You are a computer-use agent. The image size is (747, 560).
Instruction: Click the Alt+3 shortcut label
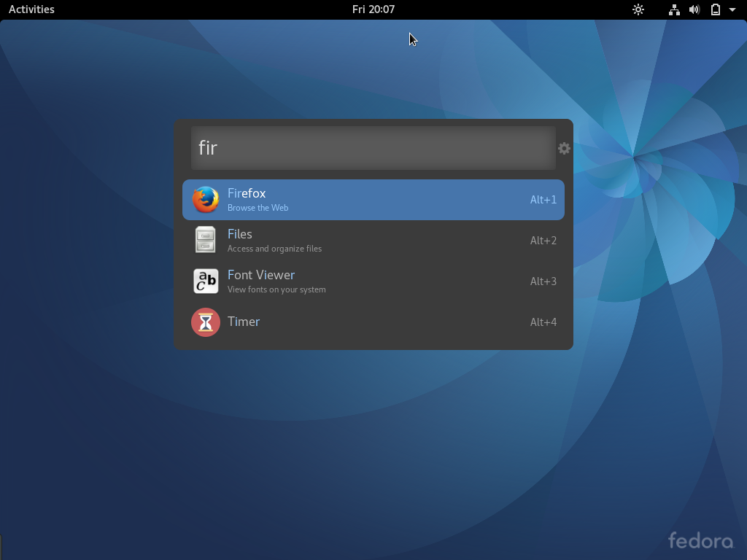(x=543, y=281)
